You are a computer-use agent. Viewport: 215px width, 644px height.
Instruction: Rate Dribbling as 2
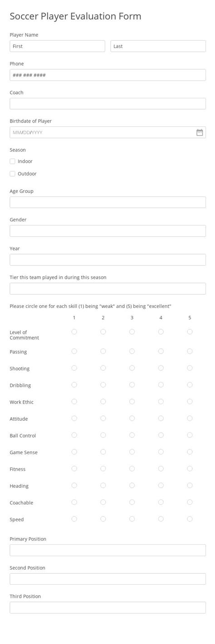click(x=103, y=385)
